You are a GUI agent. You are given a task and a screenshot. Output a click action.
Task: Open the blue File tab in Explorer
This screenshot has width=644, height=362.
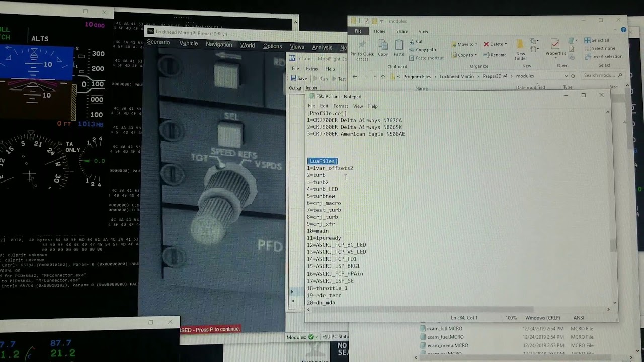tap(358, 31)
